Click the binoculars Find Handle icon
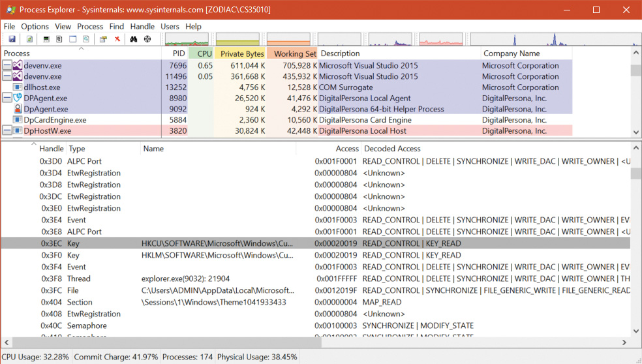Screen dimensions: 642x364 pos(134,39)
